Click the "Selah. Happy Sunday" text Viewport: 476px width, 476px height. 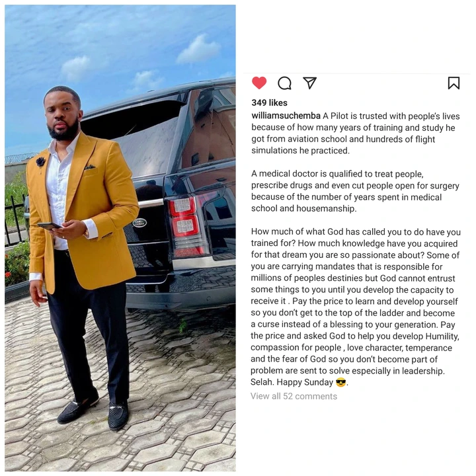click(x=292, y=382)
